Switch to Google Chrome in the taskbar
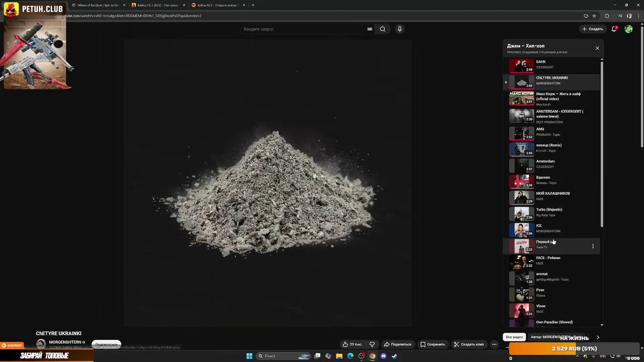 tap(372, 356)
